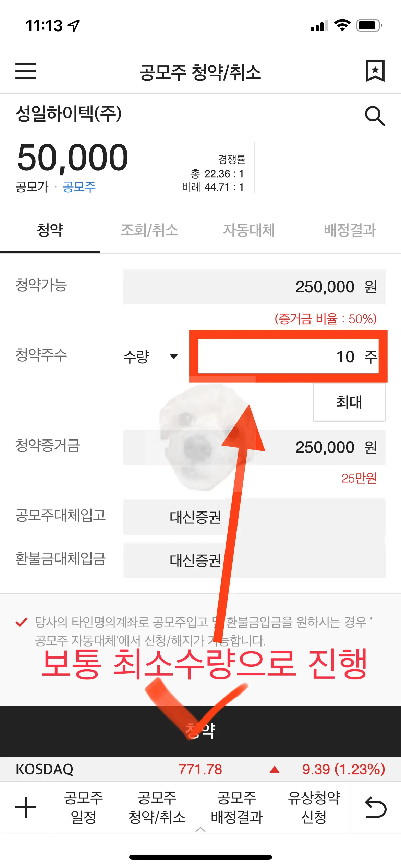Open the hamburger menu

click(x=26, y=72)
